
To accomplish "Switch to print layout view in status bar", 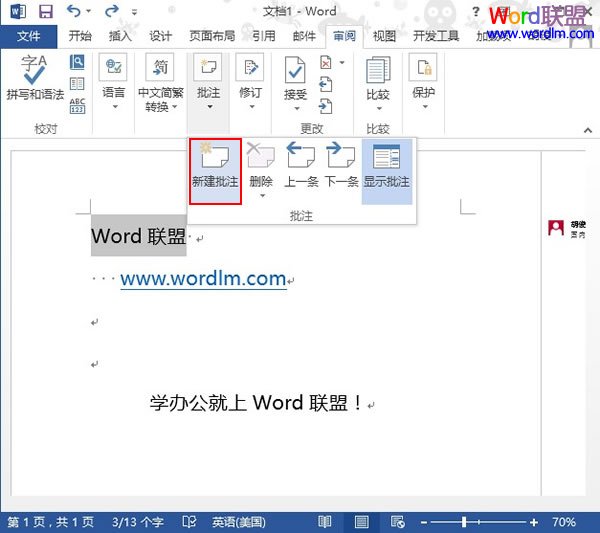I will (x=361, y=522).
